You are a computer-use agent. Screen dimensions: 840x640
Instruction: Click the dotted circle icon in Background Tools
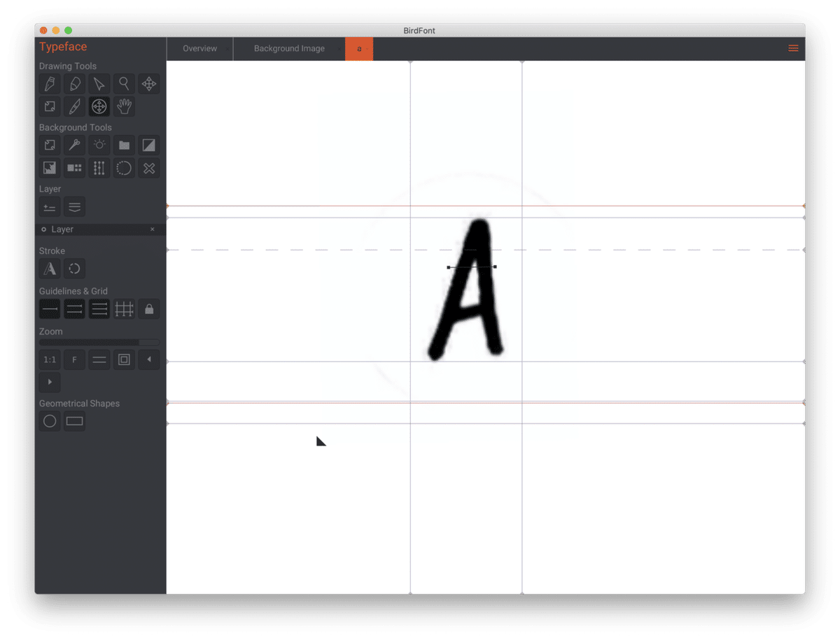124,168
